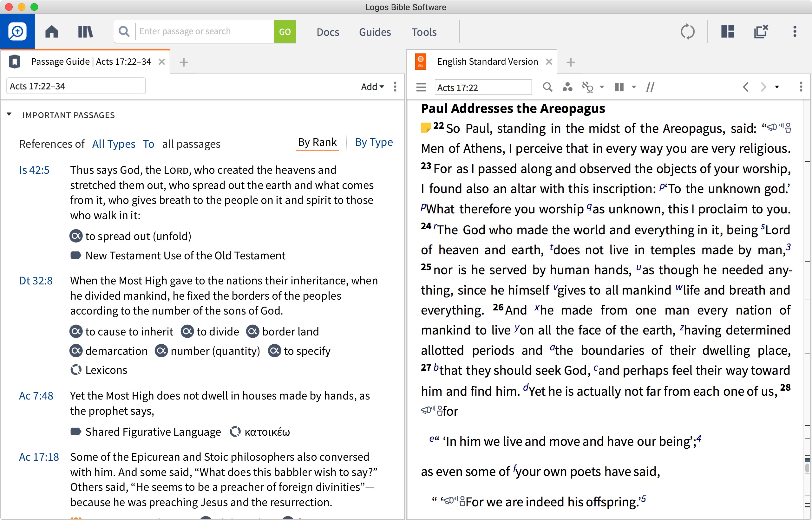This screenshot has width=812, height=520.
Task: Open the Ac 7:48 reference link
Action: click(x=36, y=396)
